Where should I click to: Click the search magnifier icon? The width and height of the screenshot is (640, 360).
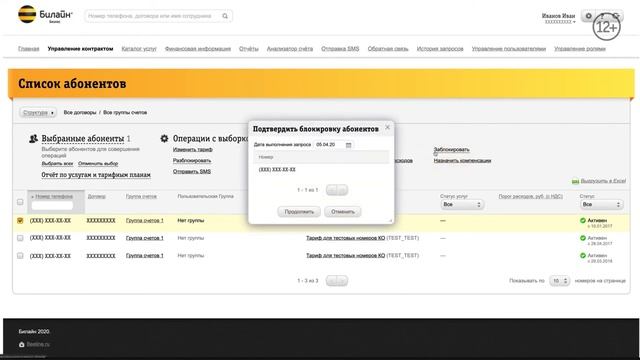pyautogui.click(x=225, y=16)
